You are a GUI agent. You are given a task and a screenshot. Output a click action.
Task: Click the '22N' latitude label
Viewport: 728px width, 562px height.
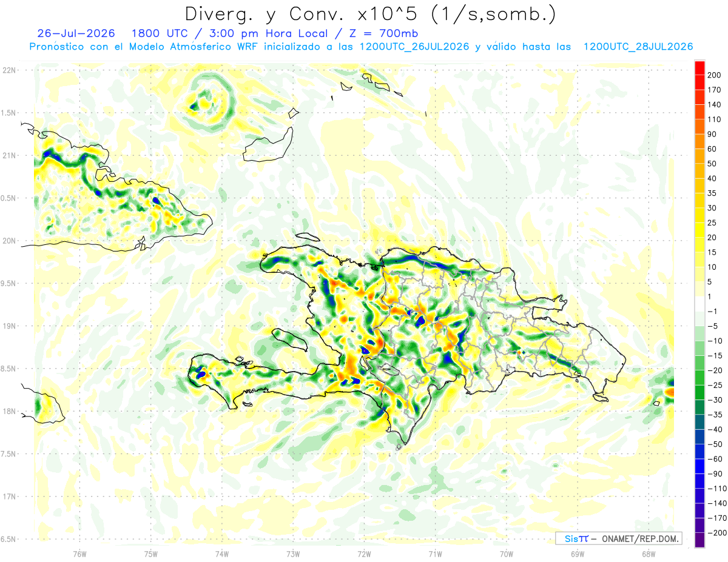[9, 70]
